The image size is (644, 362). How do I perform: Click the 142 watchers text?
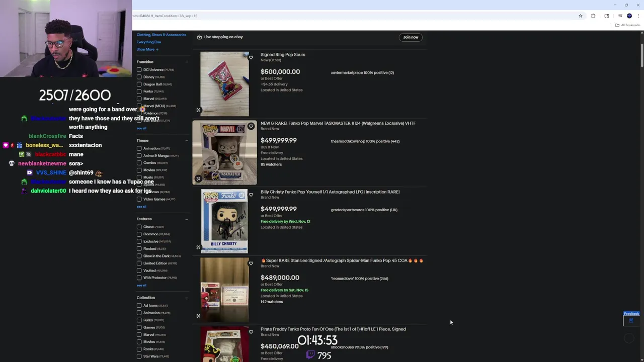(x=272, y=302)
